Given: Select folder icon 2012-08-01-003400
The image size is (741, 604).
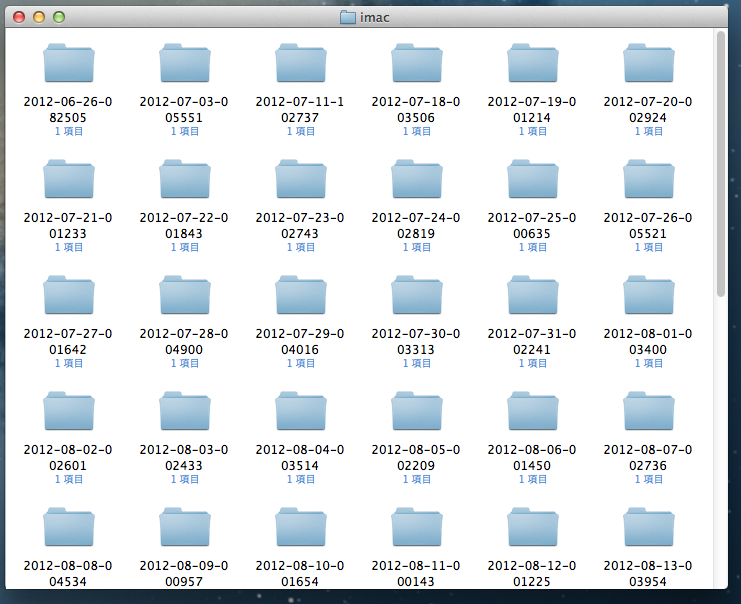Looking at the screenshot, I should (648, 295).
